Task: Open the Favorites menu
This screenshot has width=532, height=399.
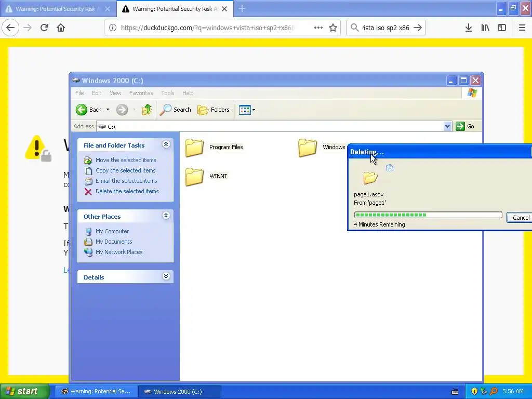Action: [141, 93]
